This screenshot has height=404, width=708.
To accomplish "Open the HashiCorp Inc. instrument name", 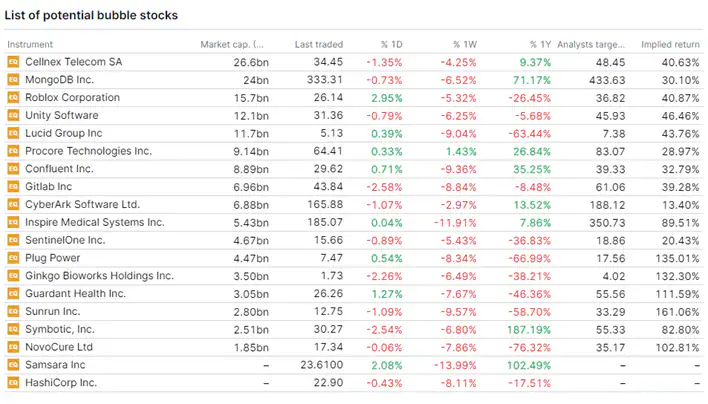I will click(61, 383).
